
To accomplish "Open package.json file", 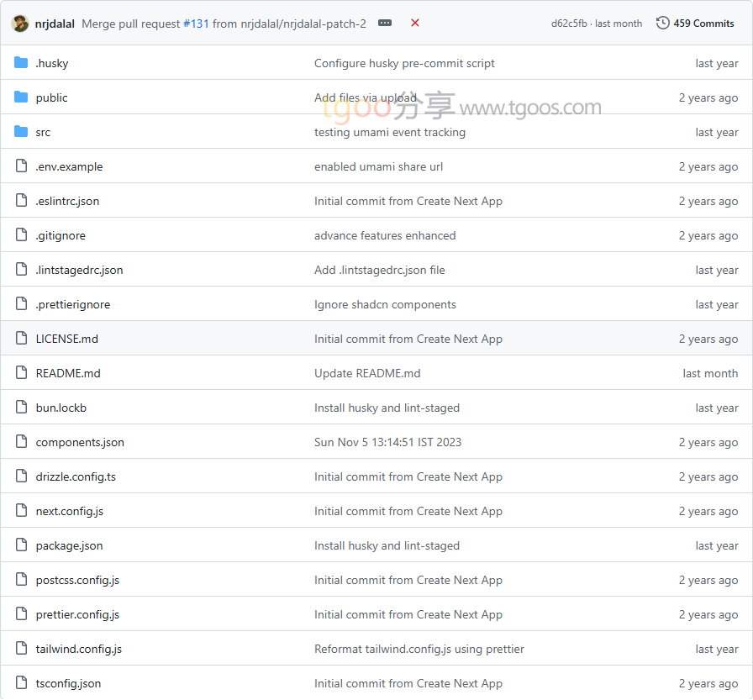I will point(69,545).
